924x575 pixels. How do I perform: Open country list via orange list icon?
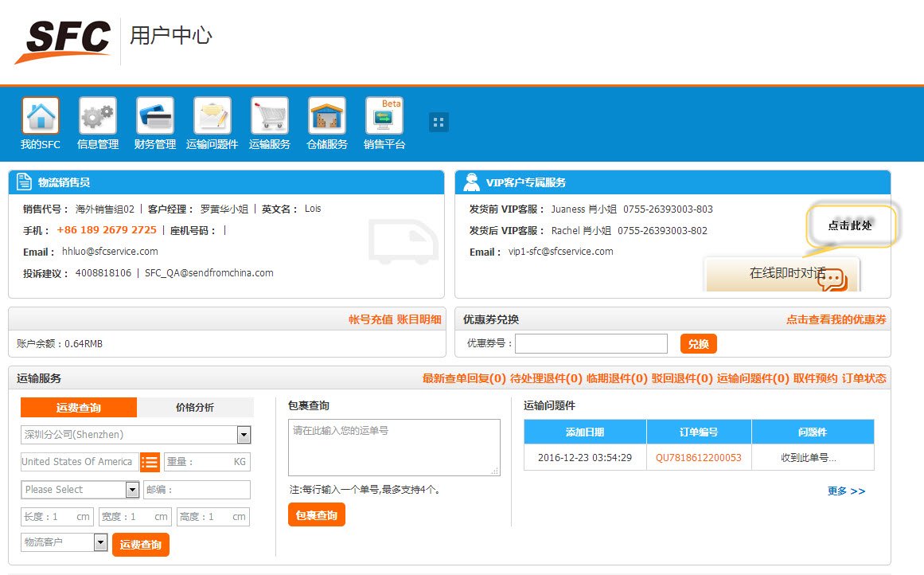[150, 462]
